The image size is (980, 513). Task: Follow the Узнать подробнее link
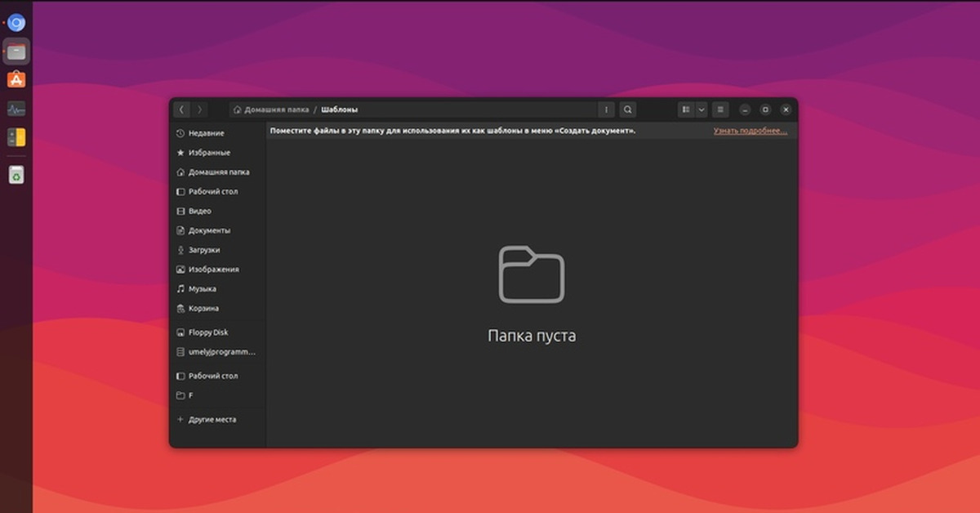(x=750, y=131)
